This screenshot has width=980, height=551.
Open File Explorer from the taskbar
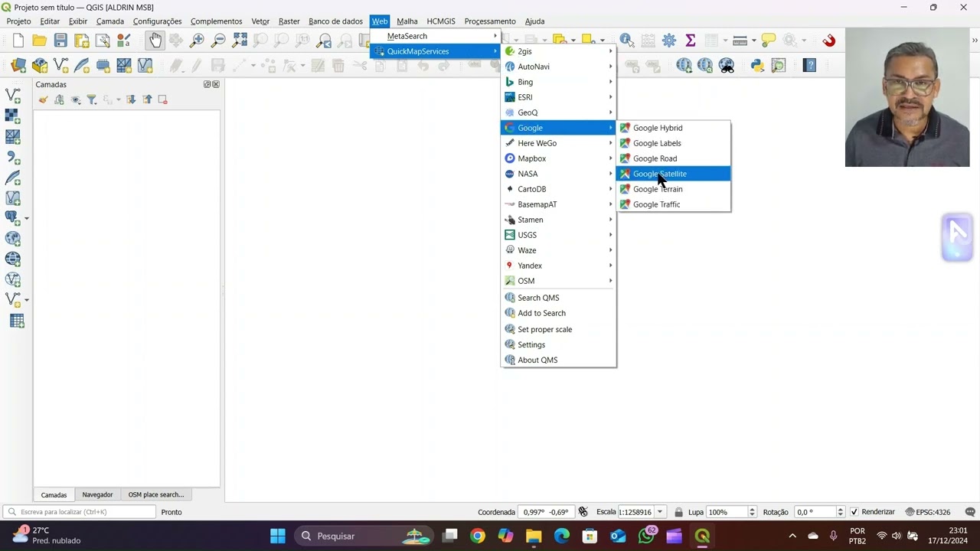point(534,536)
